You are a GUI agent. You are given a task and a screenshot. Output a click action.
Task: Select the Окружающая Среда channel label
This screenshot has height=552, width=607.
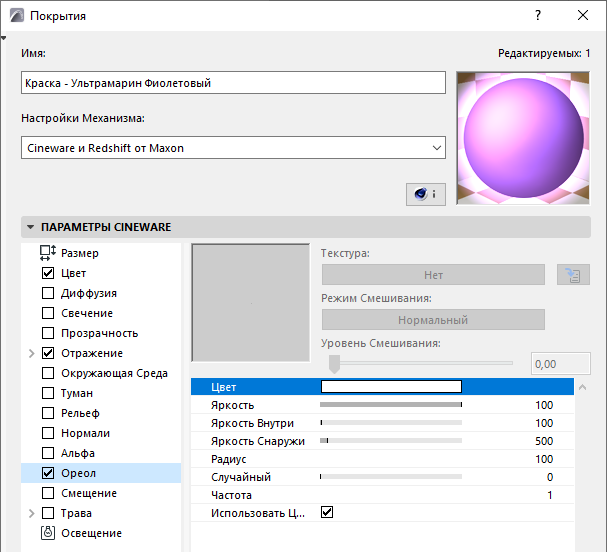coord(114,373)
